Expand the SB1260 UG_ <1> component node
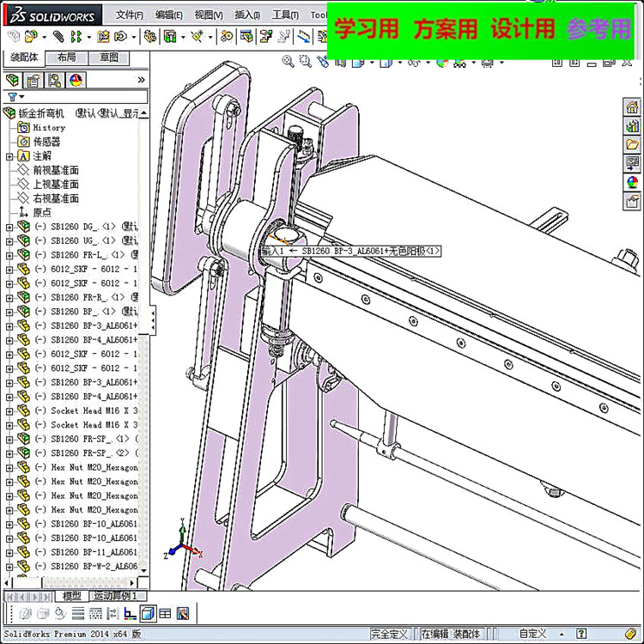The width and height of the screenshot is (644, 644). [9, 241]
